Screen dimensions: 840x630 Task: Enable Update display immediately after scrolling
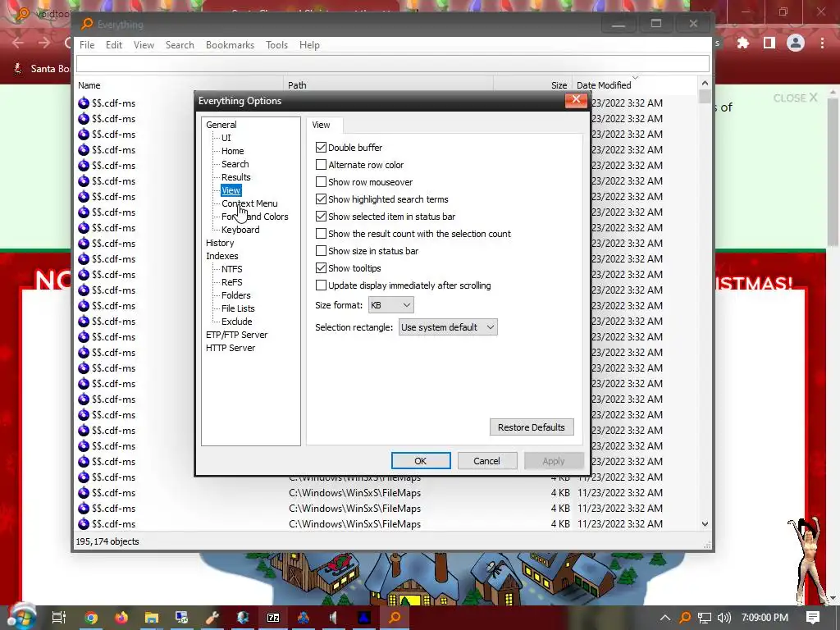(x=321, y=285)
